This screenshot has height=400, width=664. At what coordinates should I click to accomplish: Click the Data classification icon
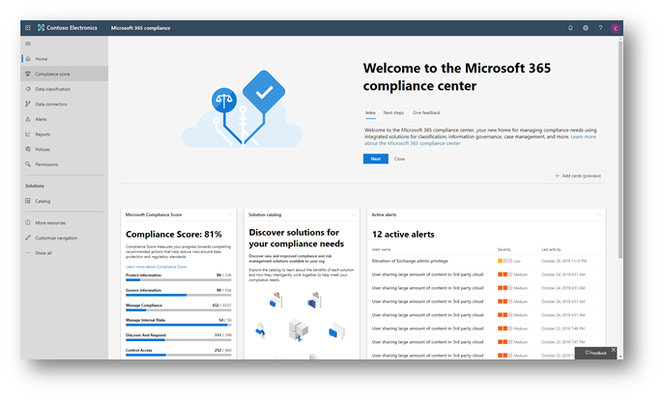tap(28, 89)
